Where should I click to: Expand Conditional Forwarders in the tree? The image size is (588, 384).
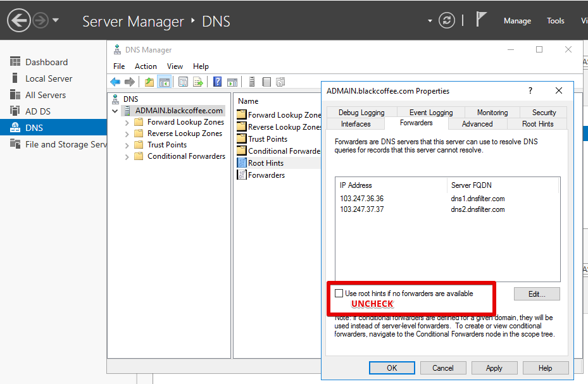pyautogui.click(x=127, y=157)
